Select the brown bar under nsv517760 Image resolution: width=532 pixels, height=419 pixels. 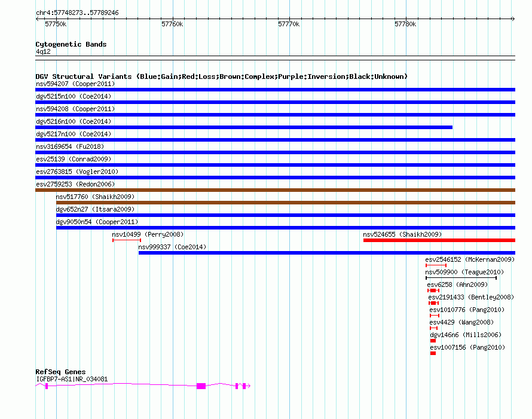point(286,203)
